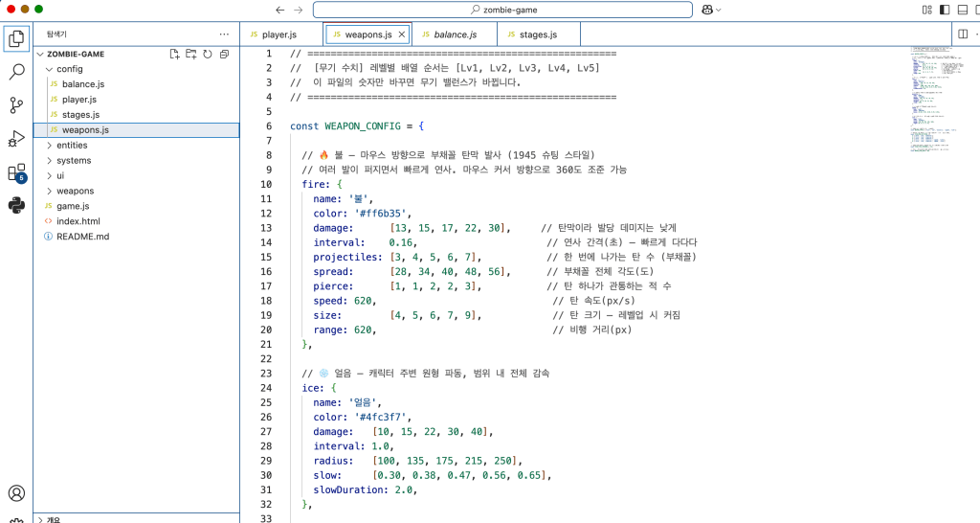This screenshot has width=980, height=523.
Task: Click the WEAPON_CONFIG constant name
Action: coord(363,125)
